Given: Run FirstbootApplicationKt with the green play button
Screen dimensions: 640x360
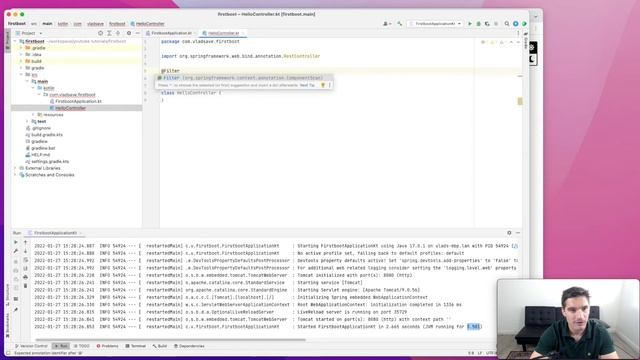Looking at the screenshot, I should click(x=470, y=24).
